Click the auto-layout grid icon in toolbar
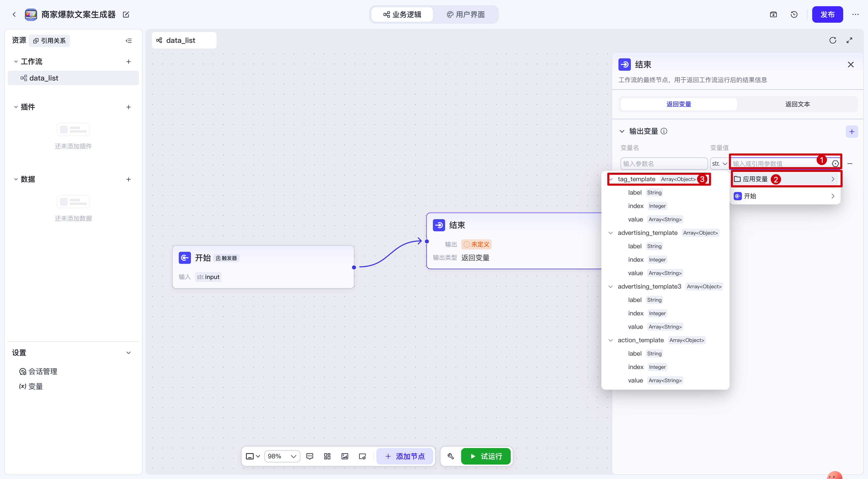868x479 pixels. (327, 457)
